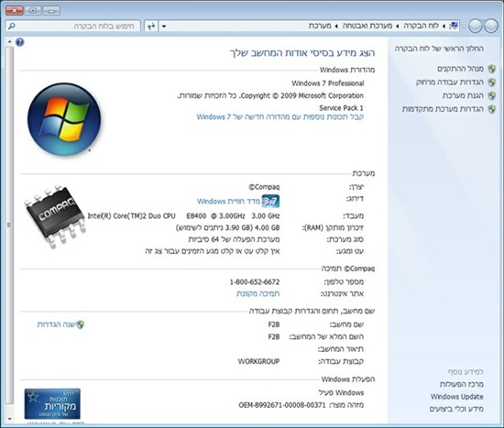The height and width of the screenshot is (428, 504).
Task: Click the Windows 7 Professional edition text
Action: [328, 83]
